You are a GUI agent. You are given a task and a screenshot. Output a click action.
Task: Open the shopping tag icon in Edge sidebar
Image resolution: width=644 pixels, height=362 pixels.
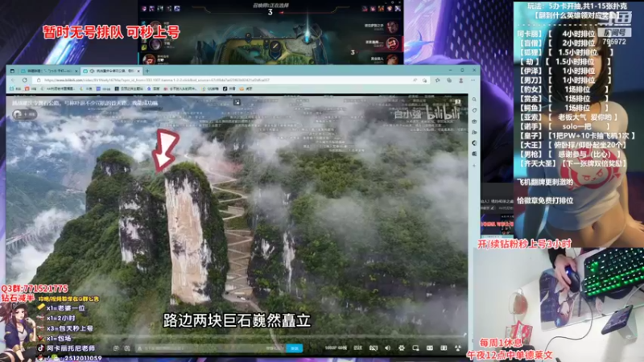pyautogui.click(x=474, y=110)
